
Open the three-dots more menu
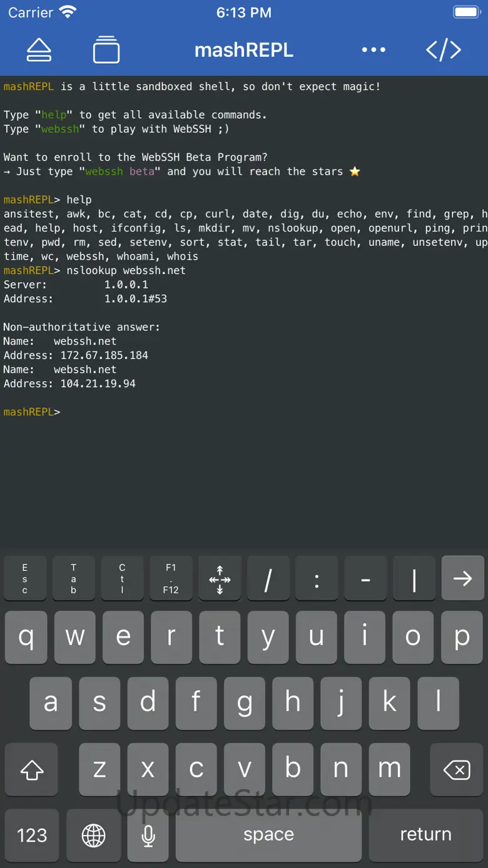tap(374, 50)
